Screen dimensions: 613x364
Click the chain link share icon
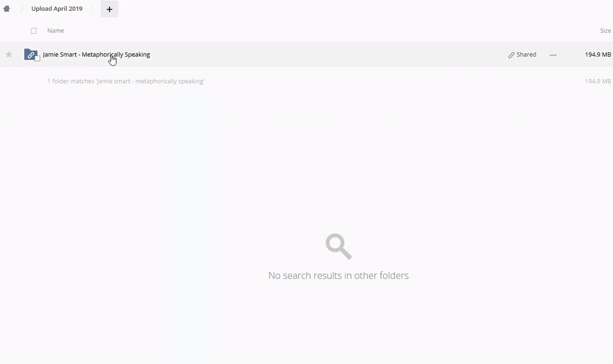tap(511, 55)
